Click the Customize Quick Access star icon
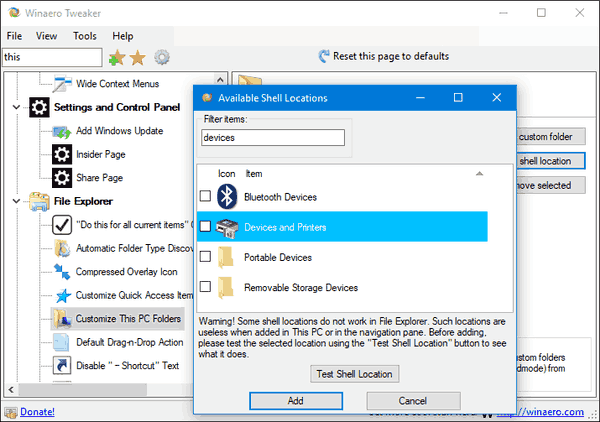 63,295
